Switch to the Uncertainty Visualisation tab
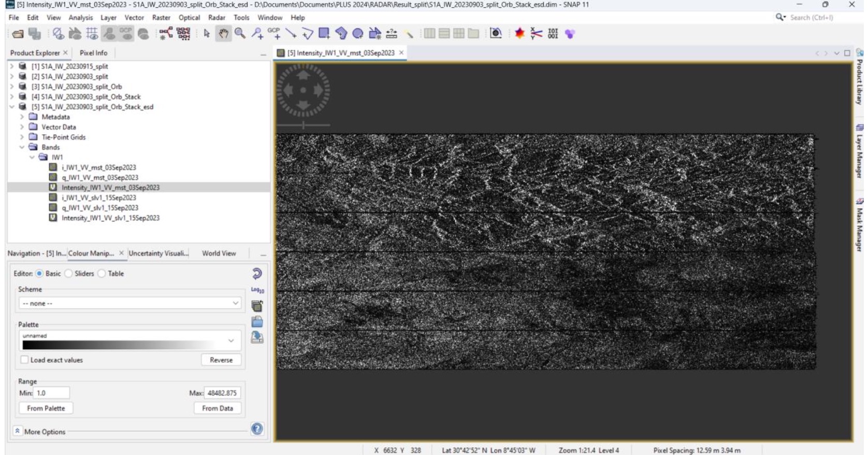This screenshot has width=868, height=455. (x=158, y=253)
